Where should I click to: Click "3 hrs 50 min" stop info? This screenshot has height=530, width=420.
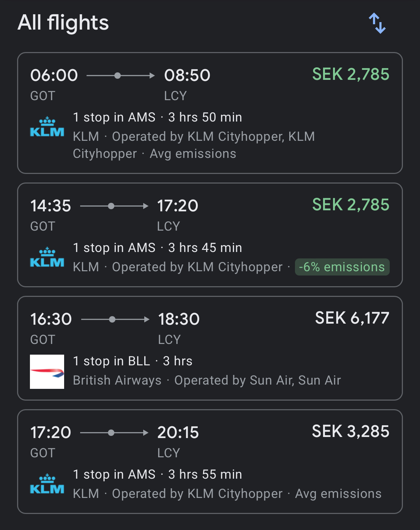205,117
